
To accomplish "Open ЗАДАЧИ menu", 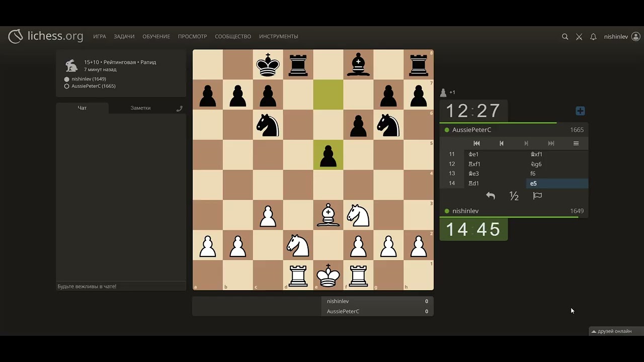I will 124,37.
